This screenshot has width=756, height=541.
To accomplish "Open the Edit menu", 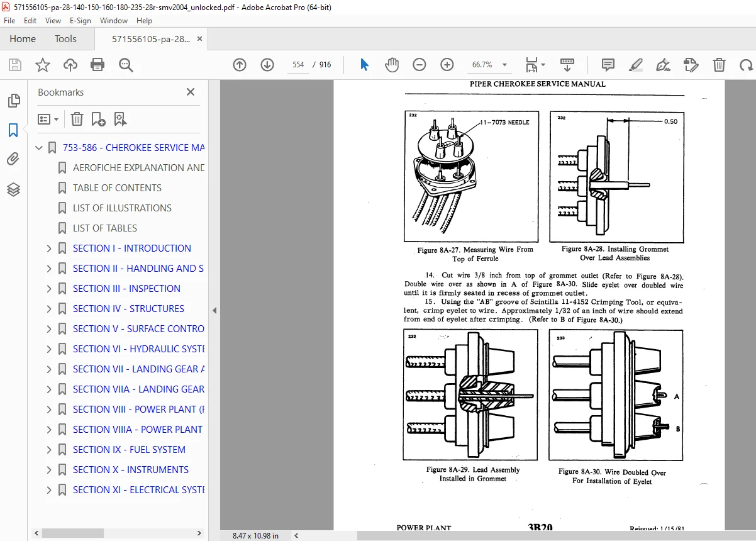I will 30,21.
